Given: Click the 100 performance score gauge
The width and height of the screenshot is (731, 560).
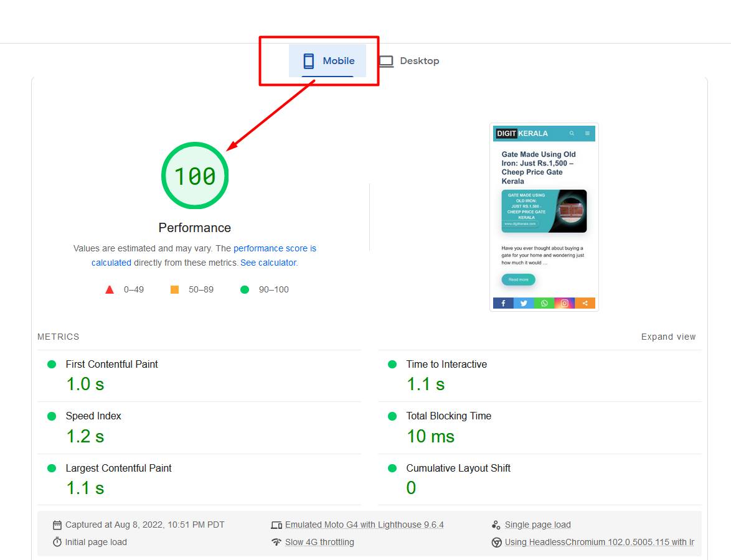Looking at the screenshot, I should (x=195, y=176).
